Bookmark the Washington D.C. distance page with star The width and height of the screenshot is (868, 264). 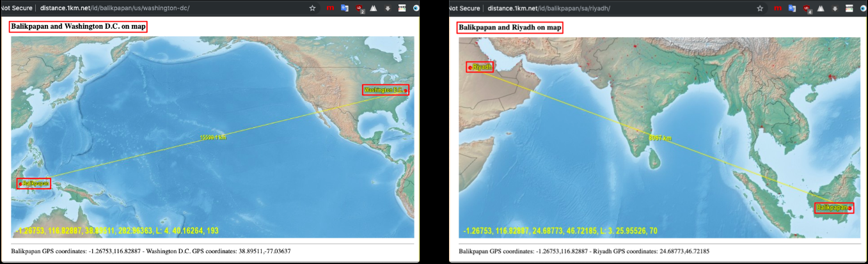(x=312, y=8)
